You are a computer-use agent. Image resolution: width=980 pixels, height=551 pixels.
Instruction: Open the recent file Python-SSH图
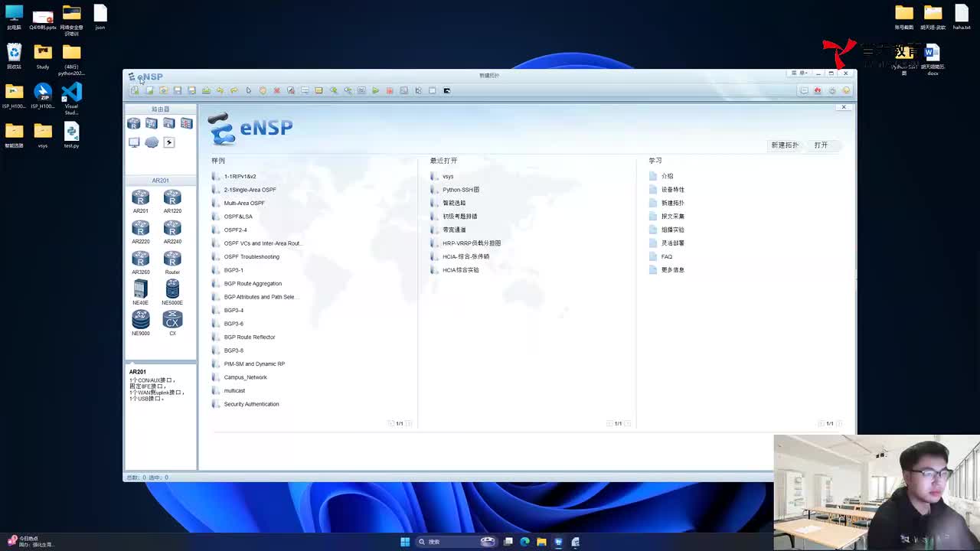pos(460,190)
